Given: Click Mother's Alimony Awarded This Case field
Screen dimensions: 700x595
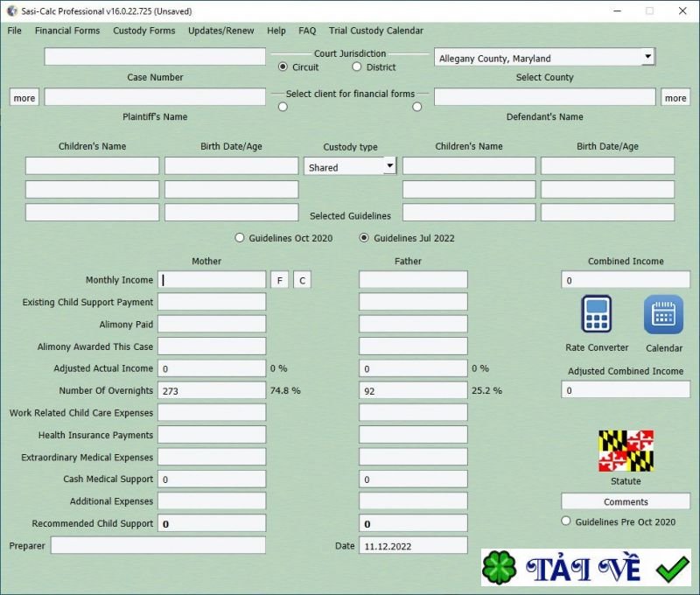Looking at the screenshot, I should pyautogui.click(x=212, y=346).
